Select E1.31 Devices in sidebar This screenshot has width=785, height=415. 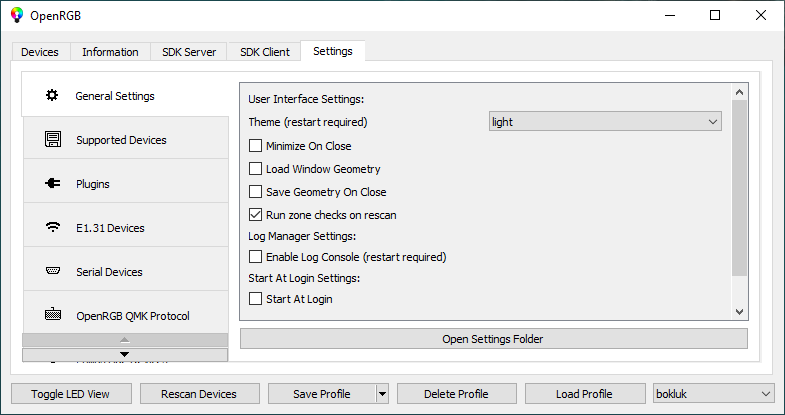tap(126, 227)
